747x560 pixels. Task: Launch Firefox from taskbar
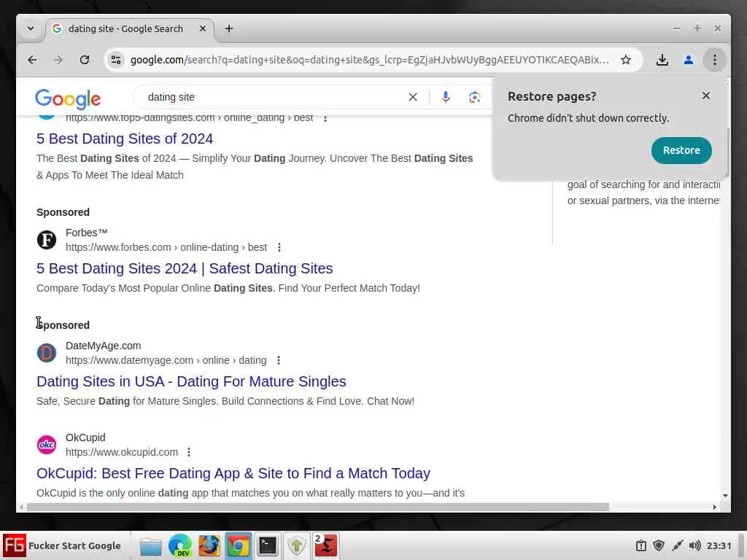coord(209,545)
